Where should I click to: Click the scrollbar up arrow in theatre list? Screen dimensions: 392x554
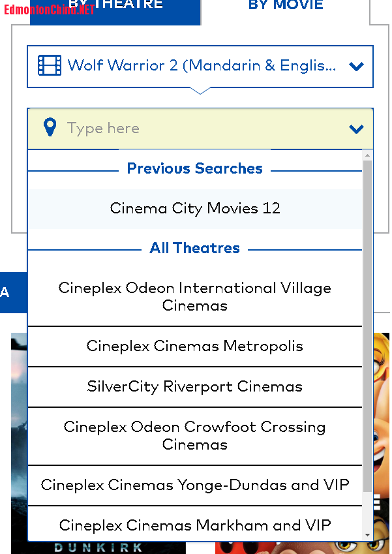click(367, 155)
